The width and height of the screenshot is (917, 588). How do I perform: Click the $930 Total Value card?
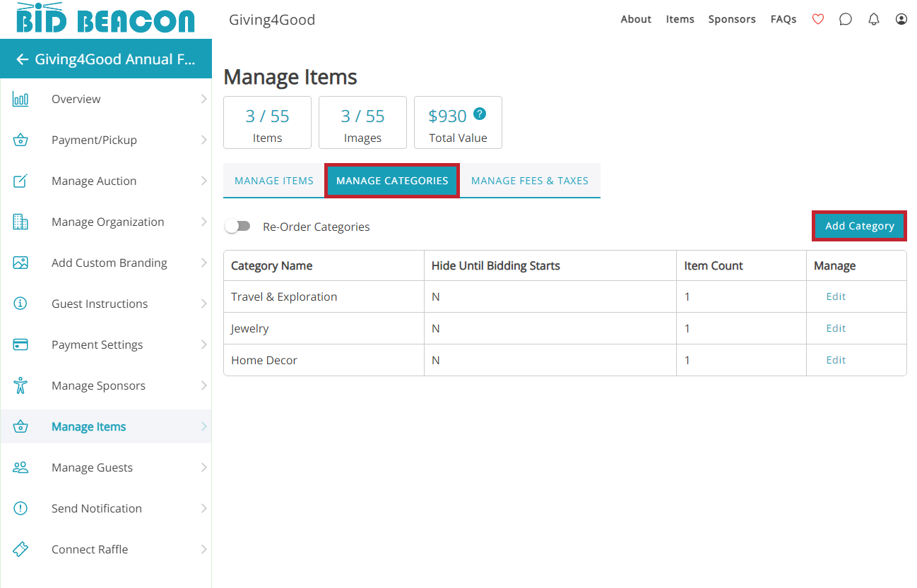(458, 123)
